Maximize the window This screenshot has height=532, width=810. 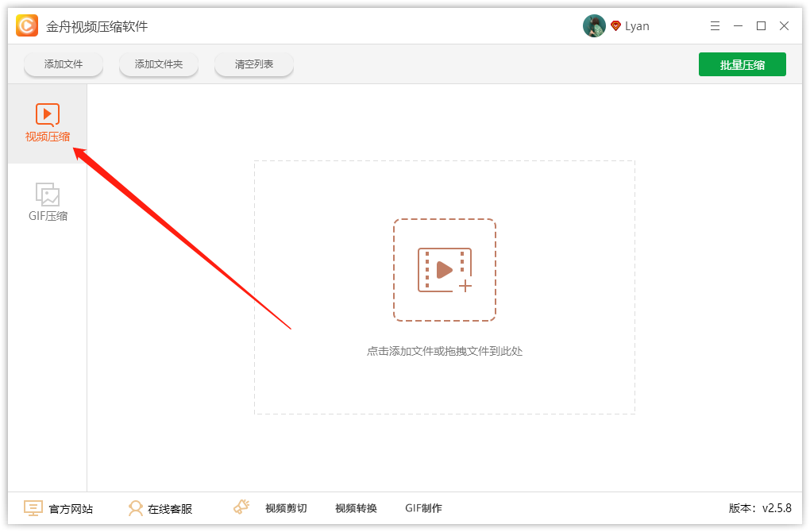click(x=761, y=26)
